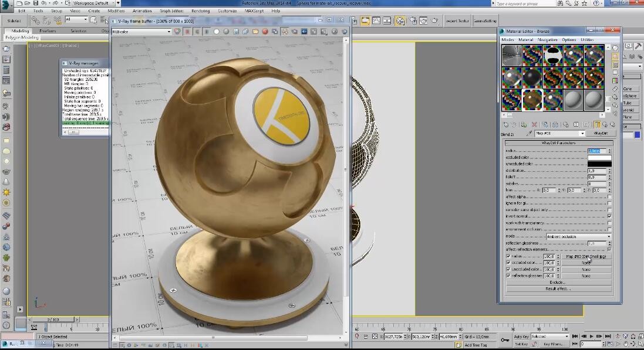Click the Exclude... button
Viewport: 644px width, 350px height.
[558, 283]
